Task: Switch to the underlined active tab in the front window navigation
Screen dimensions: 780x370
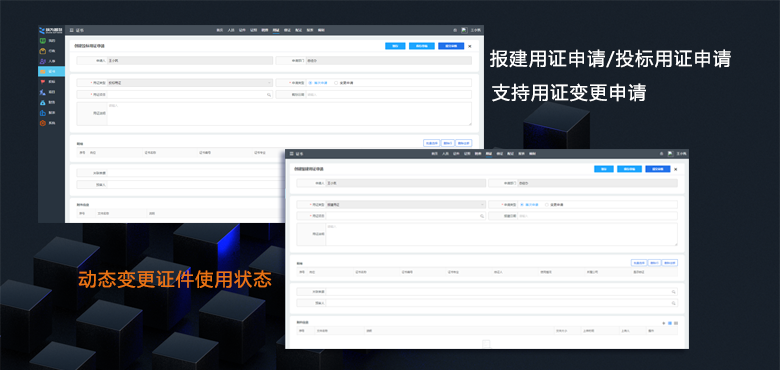Action: (x=488, y=154)
